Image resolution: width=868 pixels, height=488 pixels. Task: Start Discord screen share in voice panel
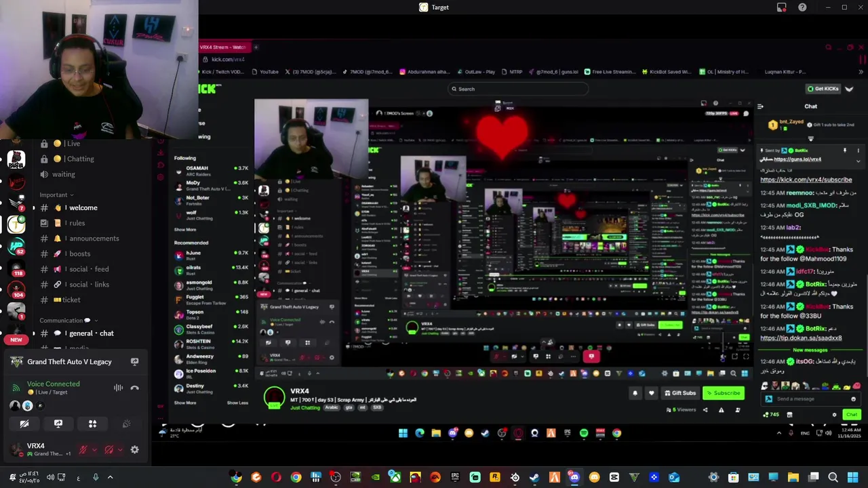pyautogui.click(x=58, y=424)
